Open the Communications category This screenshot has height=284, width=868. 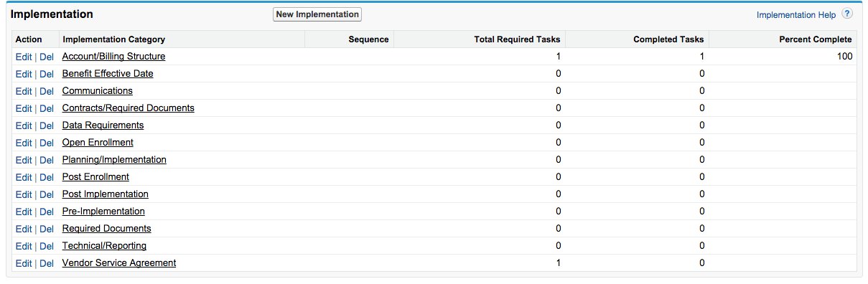coord(98,91)
